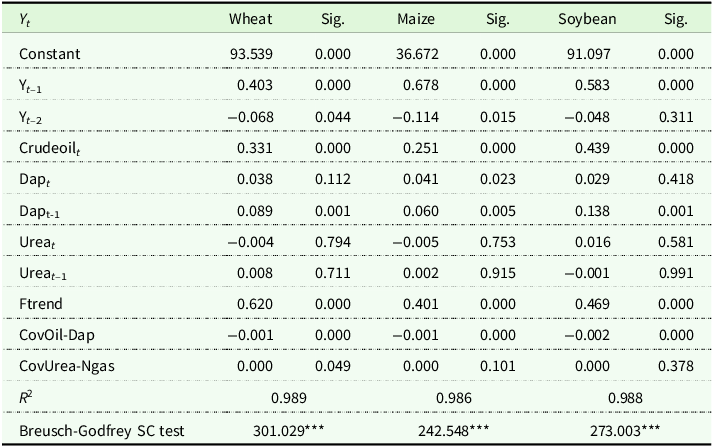Click the Wheat column header
The height and width of the screenshot is (447, 713).
click(x=250, y=19)
